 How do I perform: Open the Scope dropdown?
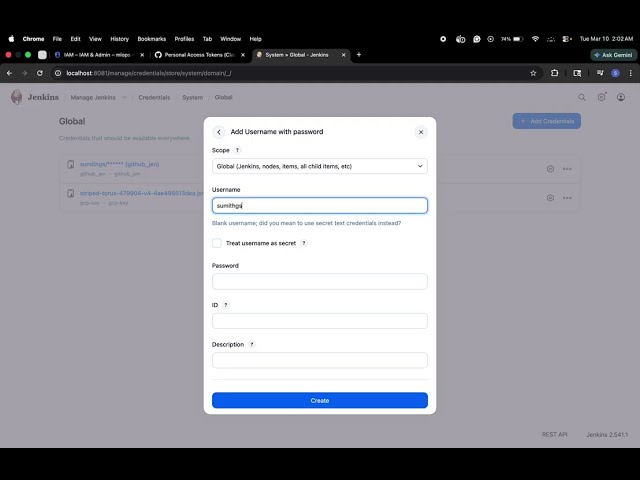tap(320, 166)
